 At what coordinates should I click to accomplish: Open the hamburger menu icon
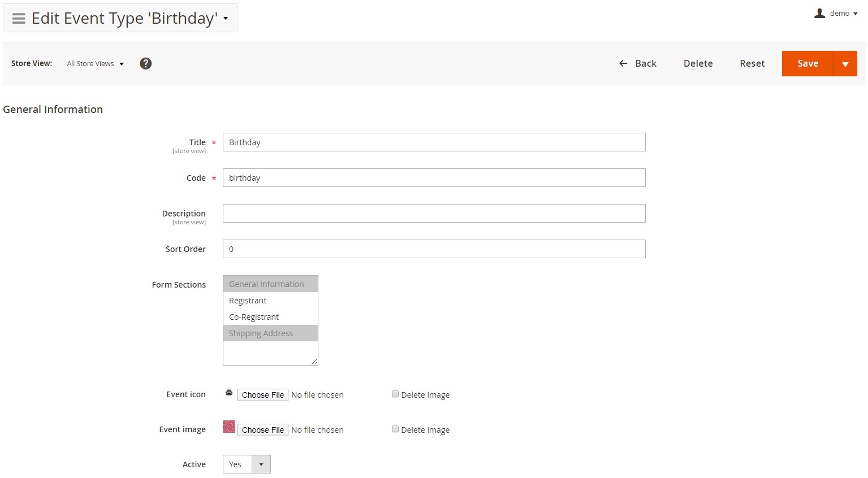19,18
